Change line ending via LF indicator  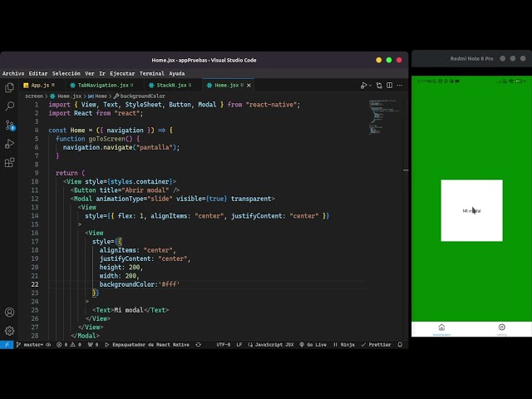239,345
